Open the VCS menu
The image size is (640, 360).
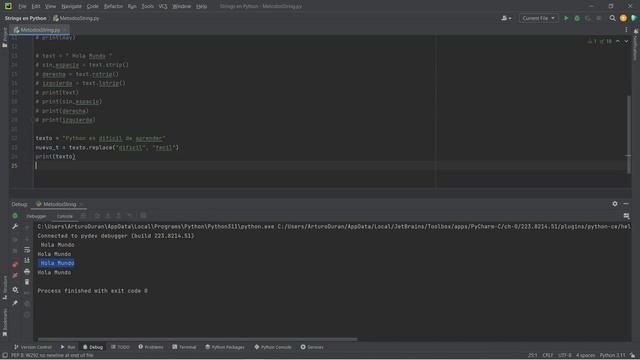(x=163, y=6)
